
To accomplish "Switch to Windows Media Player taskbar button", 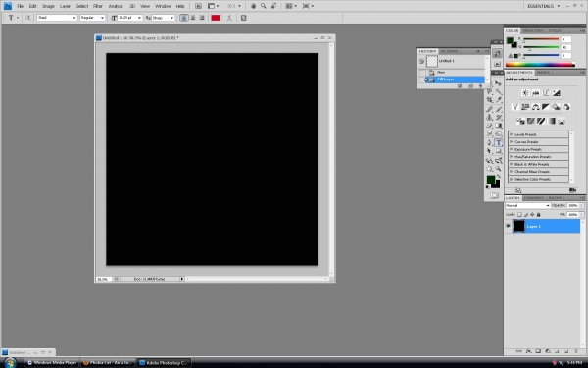I will (52, 363).
